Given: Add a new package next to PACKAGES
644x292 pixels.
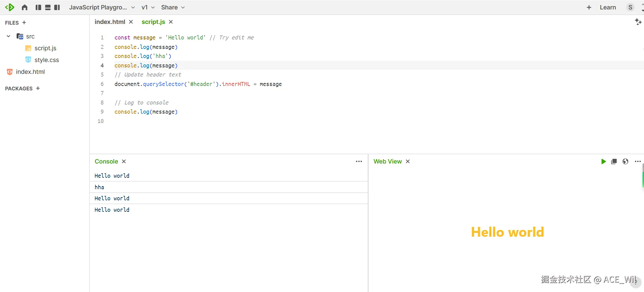Looking at the screenshot, I should click(38, 88).
